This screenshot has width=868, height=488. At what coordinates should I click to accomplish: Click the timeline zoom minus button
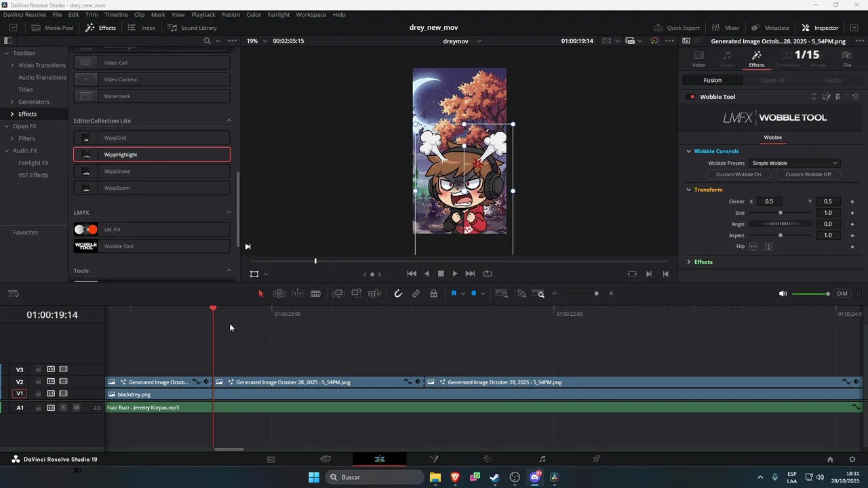[555, 293]
